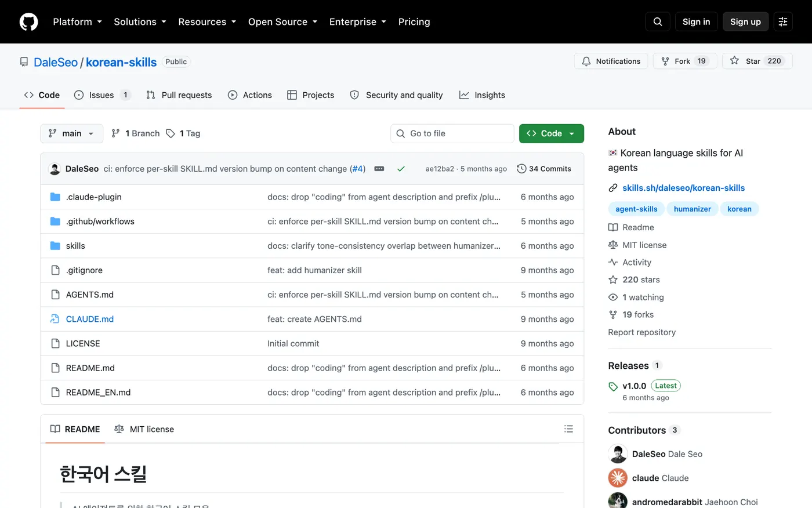Click the green checkmark commit status icon
The image size is (812, 508).
coord(401,169)
